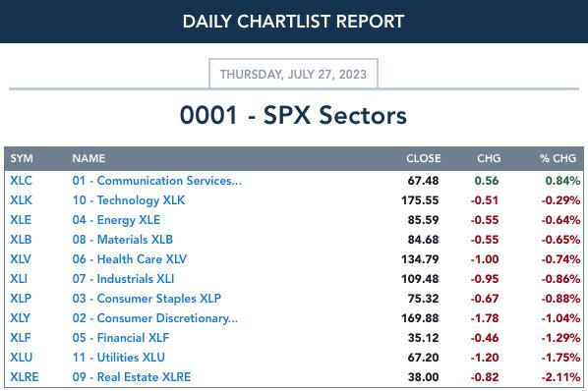Viewport: 588px width, 391px height.
Task: Sort by the CLOSE column header
Action: pyautogui.click(x=424, y=158)
